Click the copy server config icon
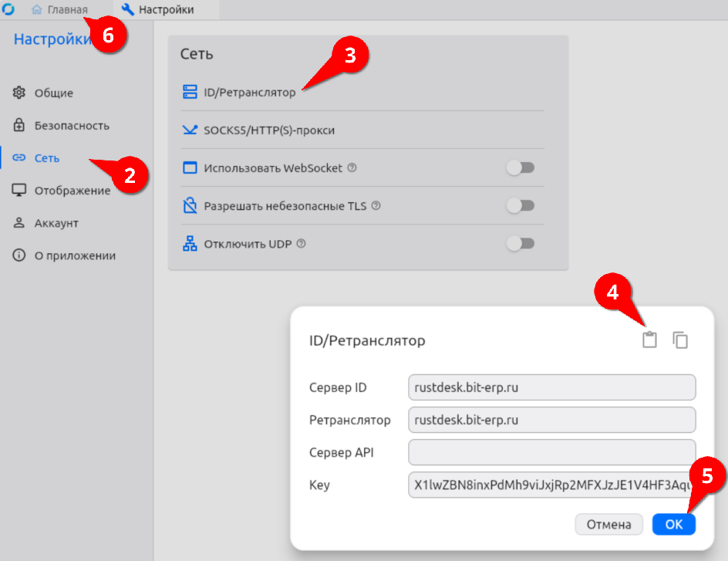 [x=680, y=340]
